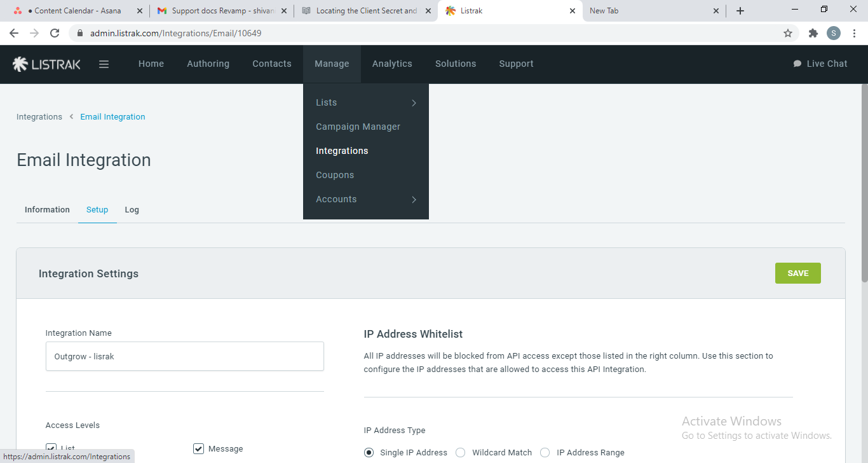
Task: Toggle the Message access level checkbox
Action: (198, 448)
